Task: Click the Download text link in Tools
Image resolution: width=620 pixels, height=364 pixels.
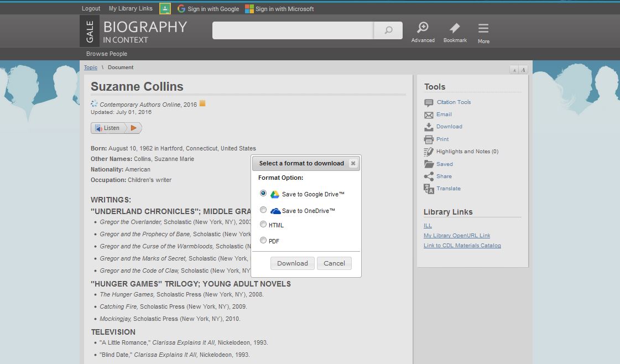Action: (449, 127)
